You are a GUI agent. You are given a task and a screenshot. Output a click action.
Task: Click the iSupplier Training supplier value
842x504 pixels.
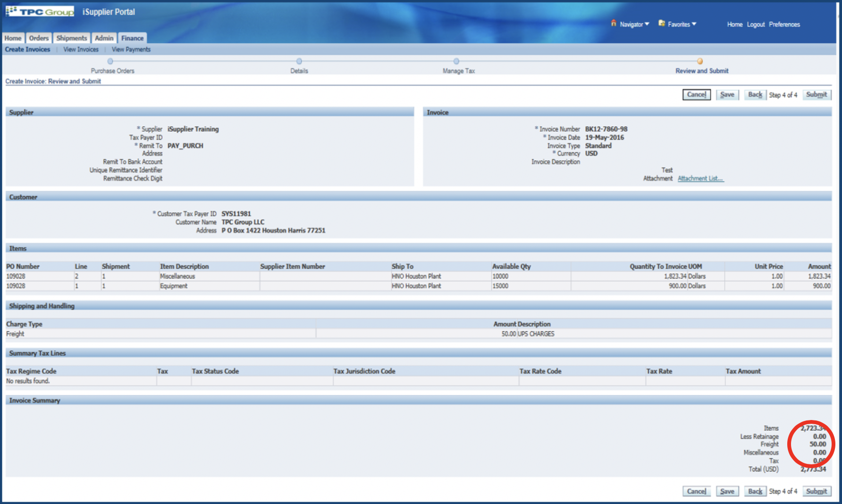click(193, 129)
